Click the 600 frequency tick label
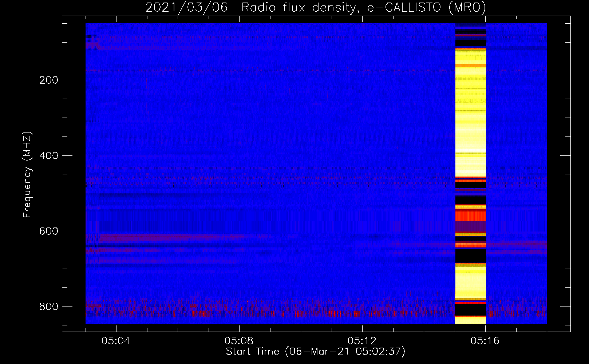 click(49, 232)
